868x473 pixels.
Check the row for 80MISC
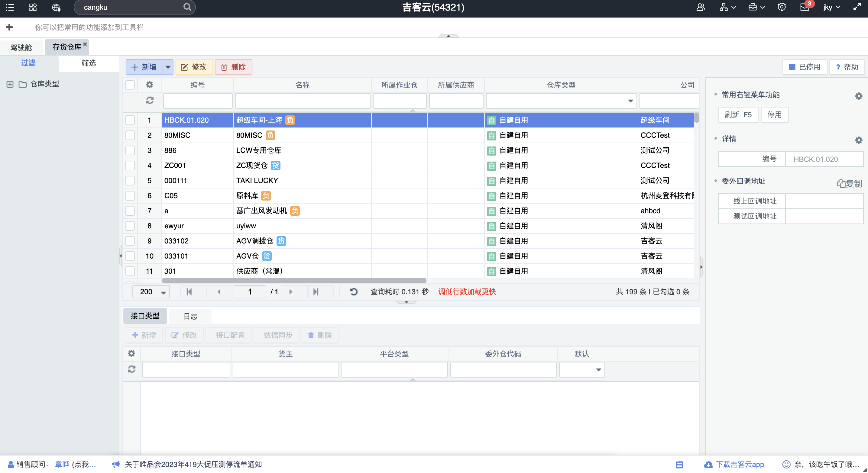130,135
